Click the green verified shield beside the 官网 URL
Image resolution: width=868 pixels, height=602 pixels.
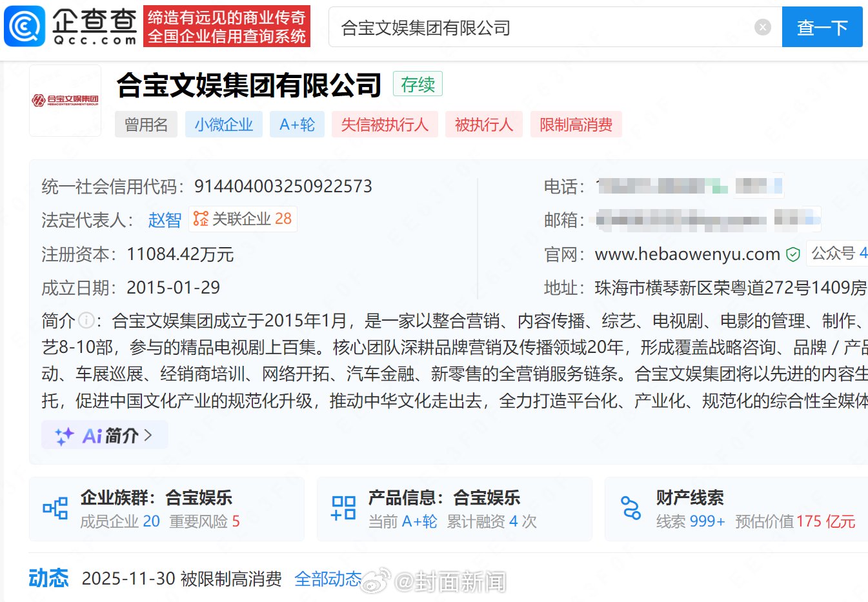793,254
